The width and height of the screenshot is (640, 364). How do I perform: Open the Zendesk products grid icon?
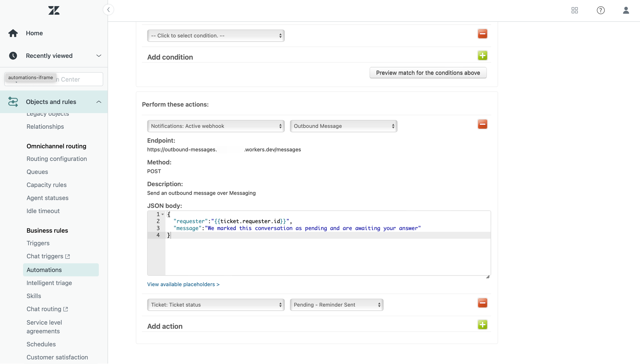pos(574,11)
